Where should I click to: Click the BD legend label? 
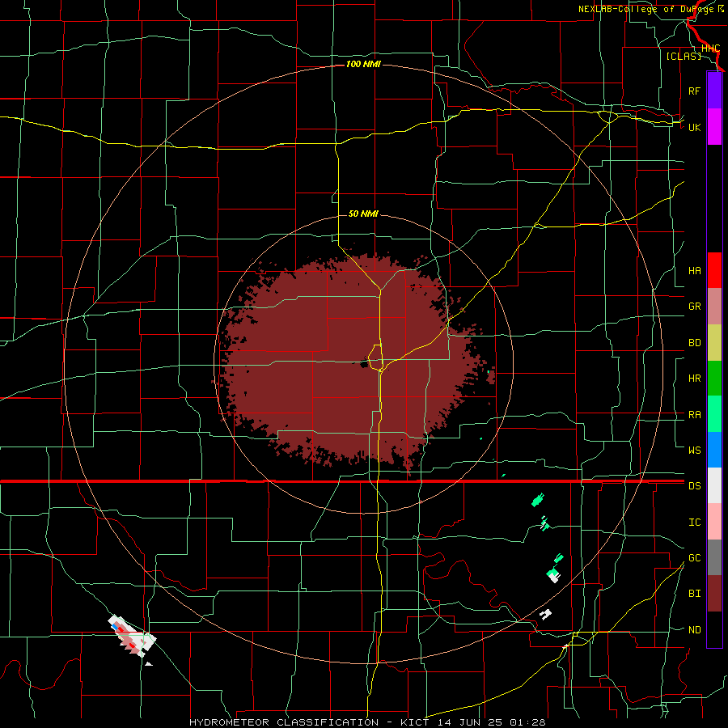(694, 343)
